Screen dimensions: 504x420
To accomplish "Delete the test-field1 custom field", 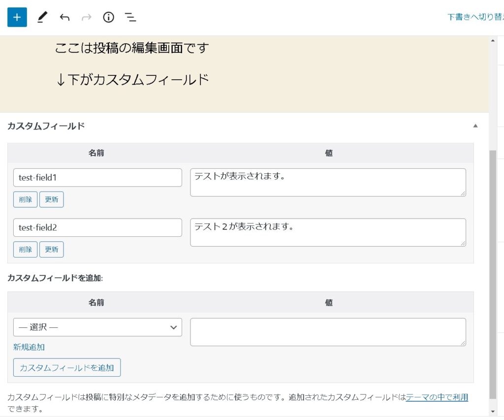I will click(25, 199).
